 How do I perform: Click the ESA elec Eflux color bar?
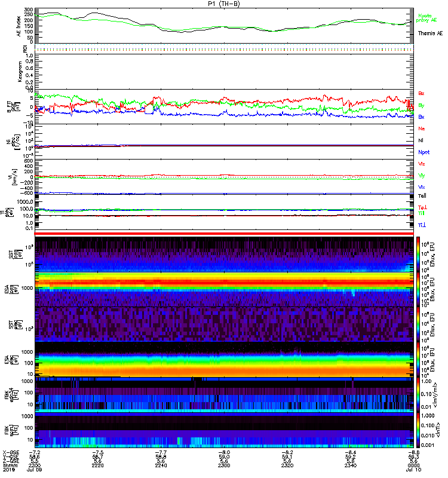tap(418, 360)
